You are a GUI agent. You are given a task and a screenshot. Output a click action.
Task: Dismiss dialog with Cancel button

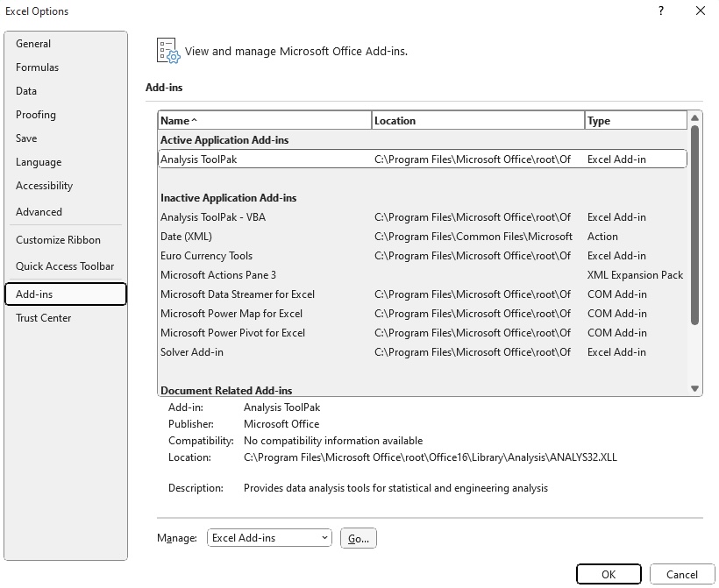pyautogui.click(x=682, y=574)
